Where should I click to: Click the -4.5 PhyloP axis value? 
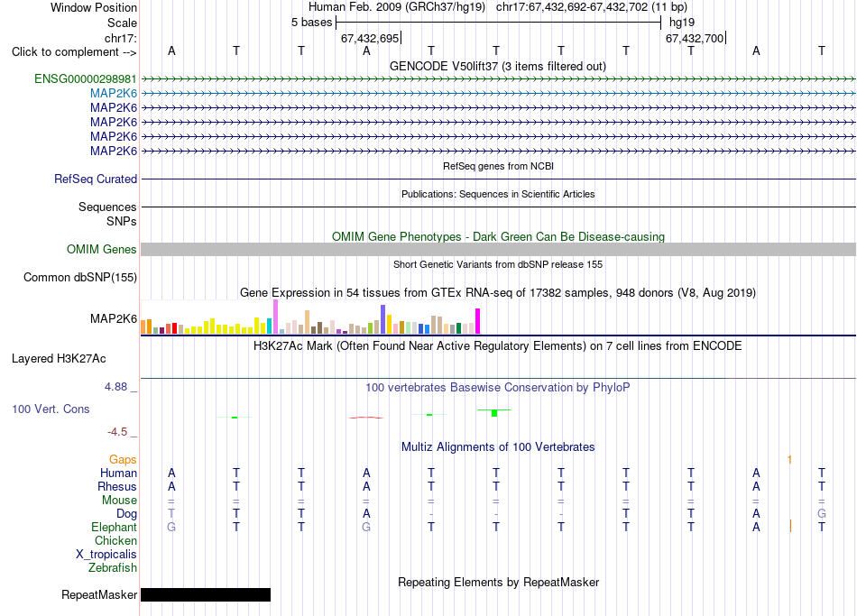(117, 432)
